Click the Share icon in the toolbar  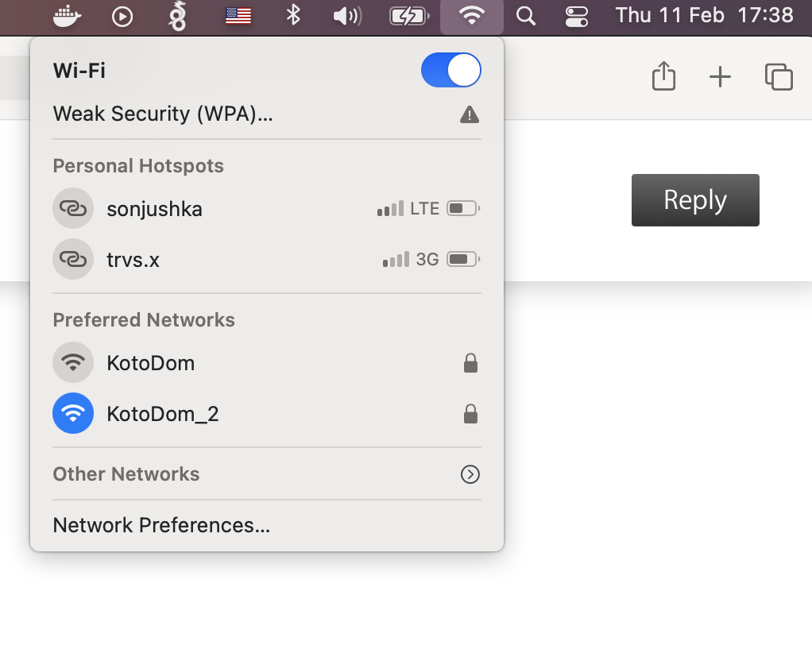[663, 76]
